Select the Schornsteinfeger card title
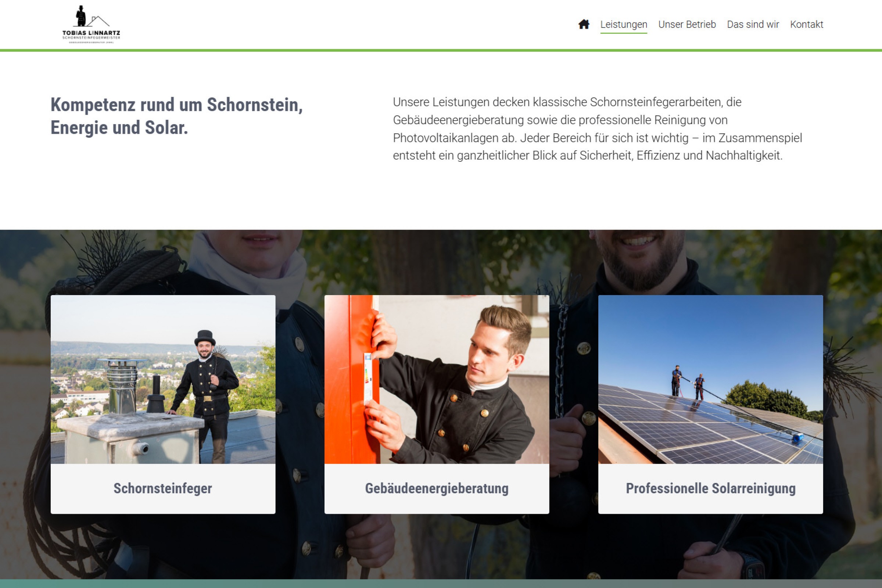Image resolution: width=882 pixels, height=588 pixels. coord(163,488)
